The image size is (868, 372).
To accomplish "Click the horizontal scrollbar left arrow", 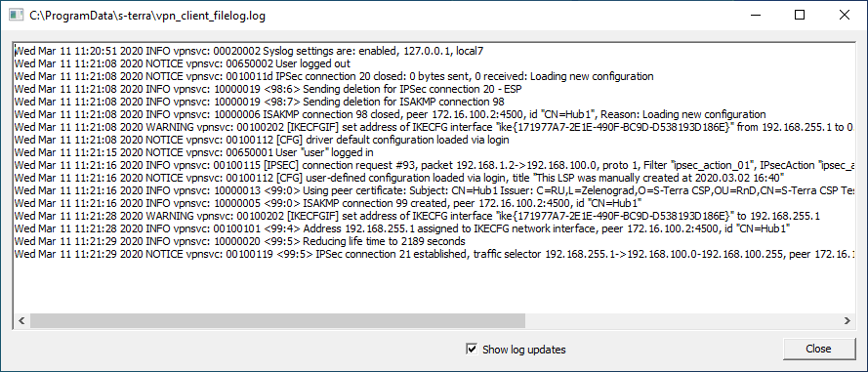I will coord(21,320).
